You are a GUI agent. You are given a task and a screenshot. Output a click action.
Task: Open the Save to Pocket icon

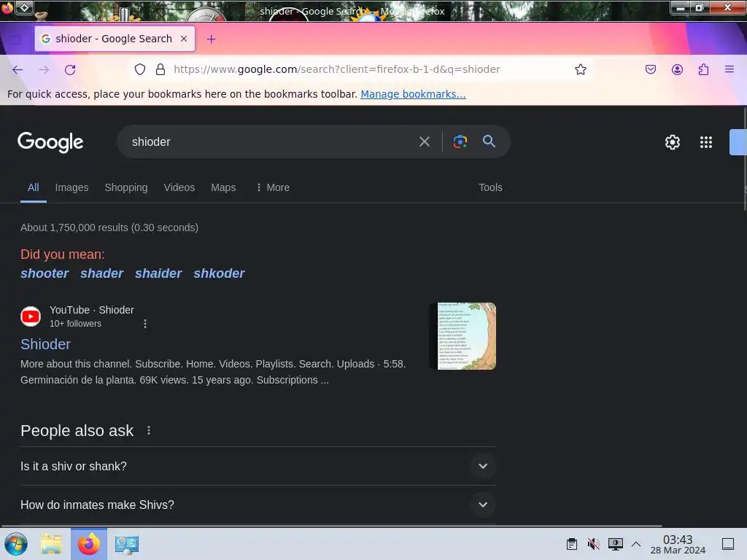[x=650, y=69]
